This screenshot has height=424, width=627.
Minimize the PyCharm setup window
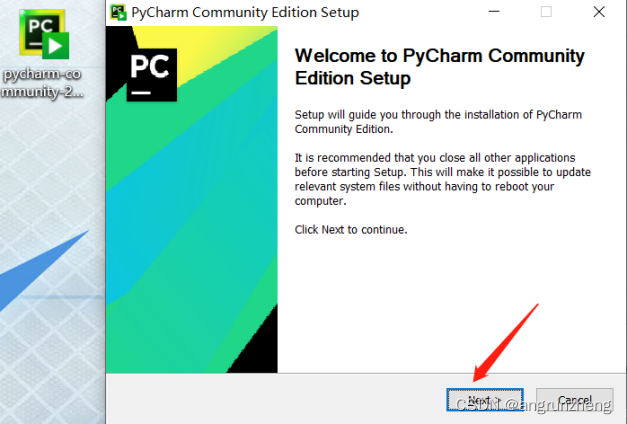click(x=494, y=12)
